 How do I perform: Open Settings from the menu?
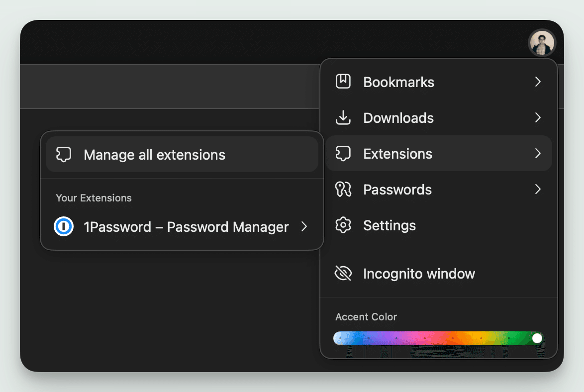click(389, 225)
